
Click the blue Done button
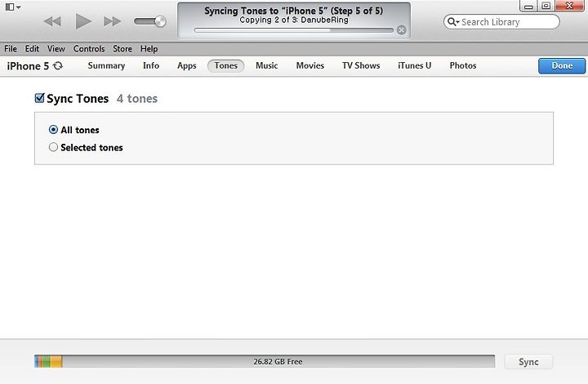tap(562, 66)
